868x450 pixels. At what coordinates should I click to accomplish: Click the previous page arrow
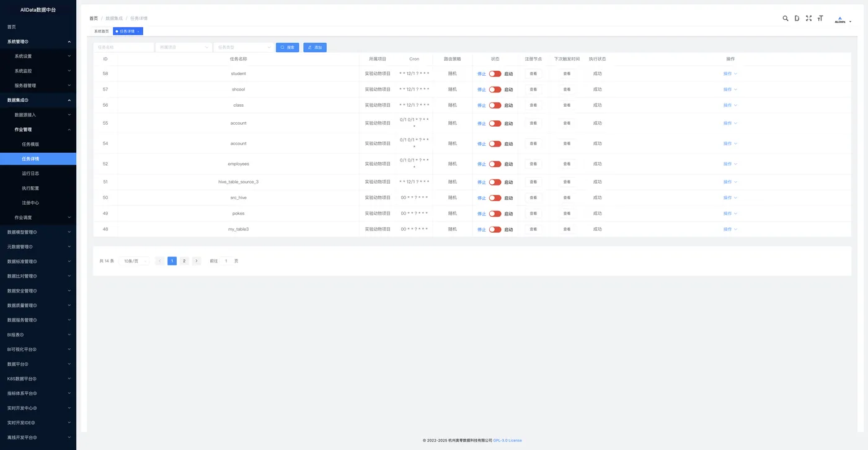159,261
